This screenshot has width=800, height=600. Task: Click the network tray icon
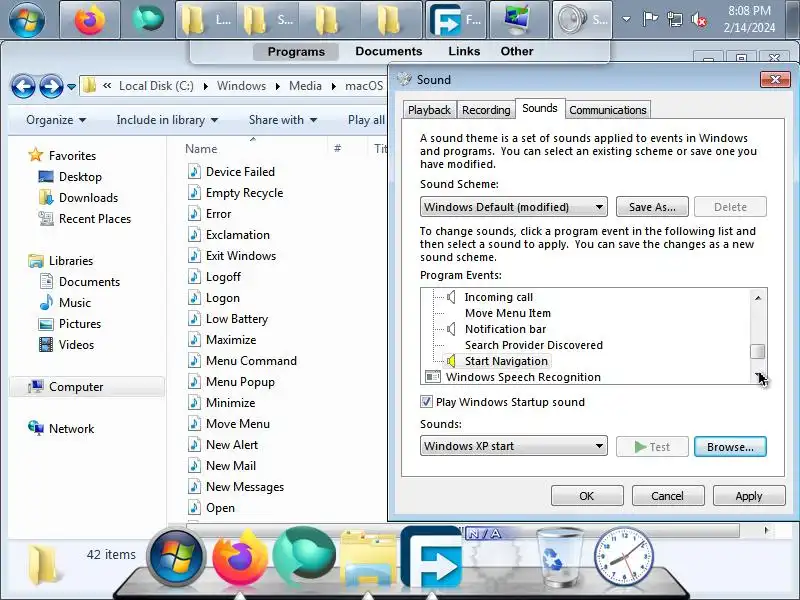click(x=674, y=20)
